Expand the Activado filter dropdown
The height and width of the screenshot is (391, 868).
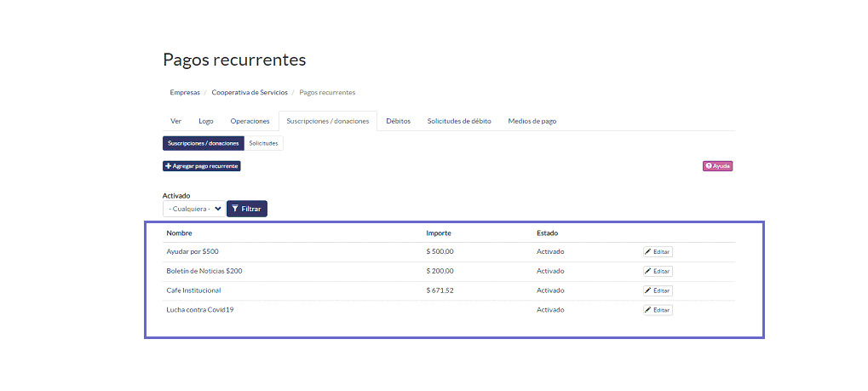coord(193,209)
